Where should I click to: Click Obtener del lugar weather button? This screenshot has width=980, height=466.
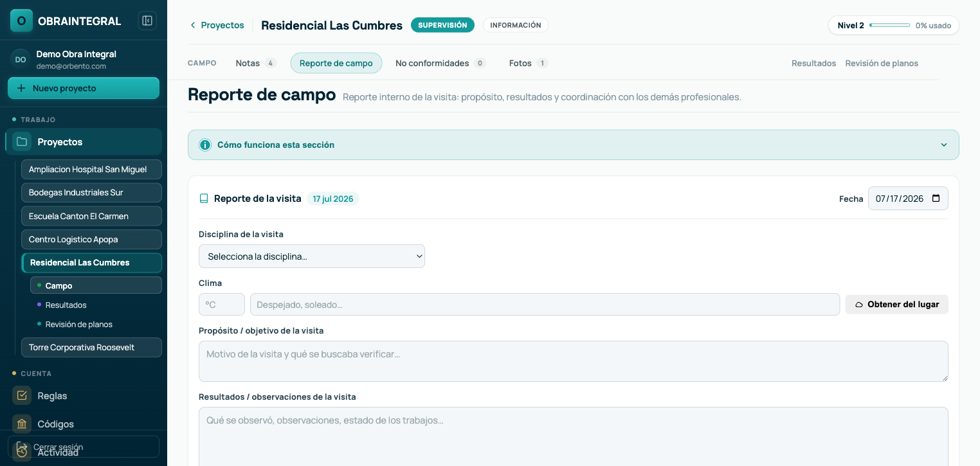[x=897, y=304]
